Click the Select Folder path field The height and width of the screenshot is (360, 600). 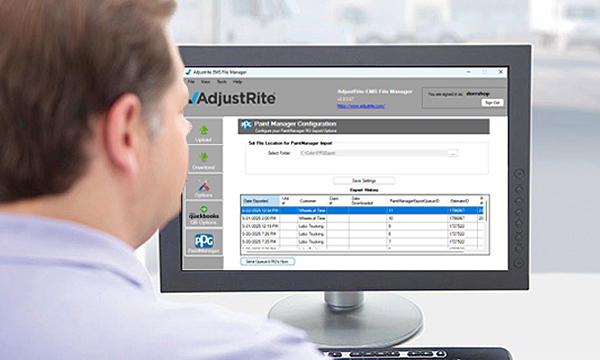point(373,153)
